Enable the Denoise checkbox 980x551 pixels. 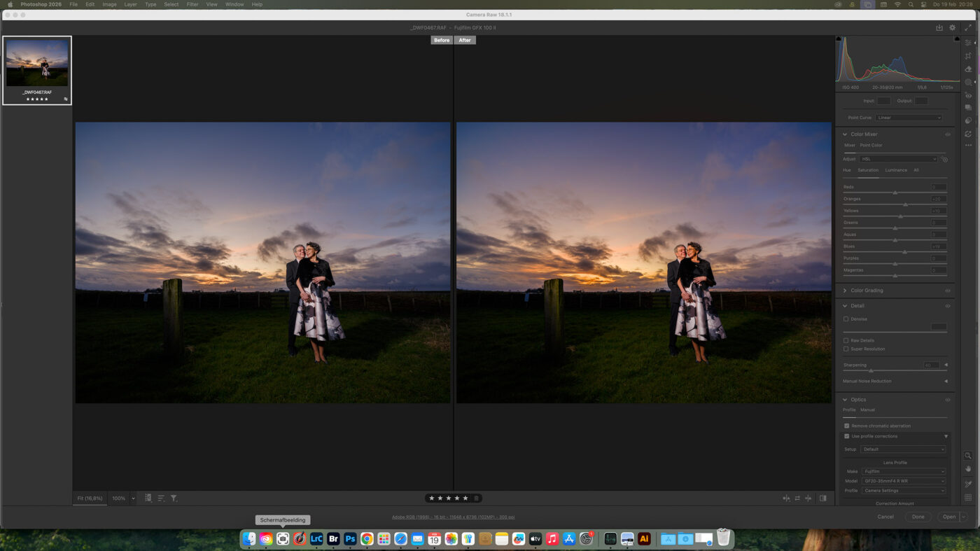(845, 319)
